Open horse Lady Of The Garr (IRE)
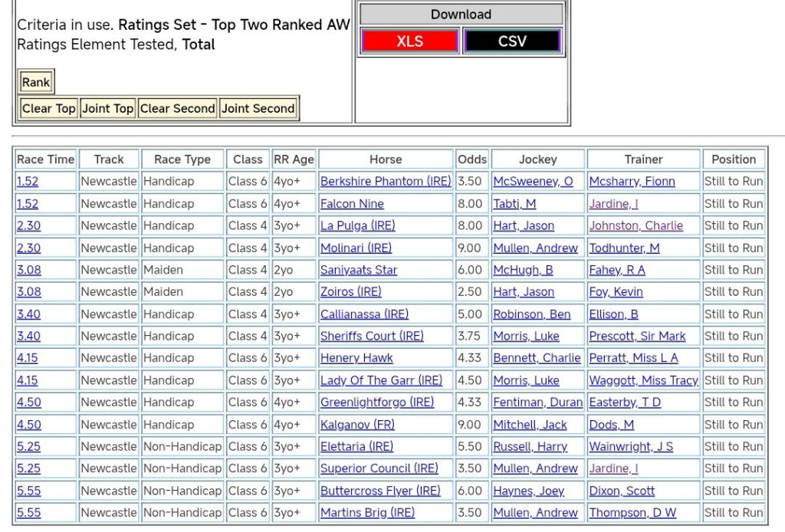Screen dimensions: 785x532 pyautogui.click(x=381, y=380)
